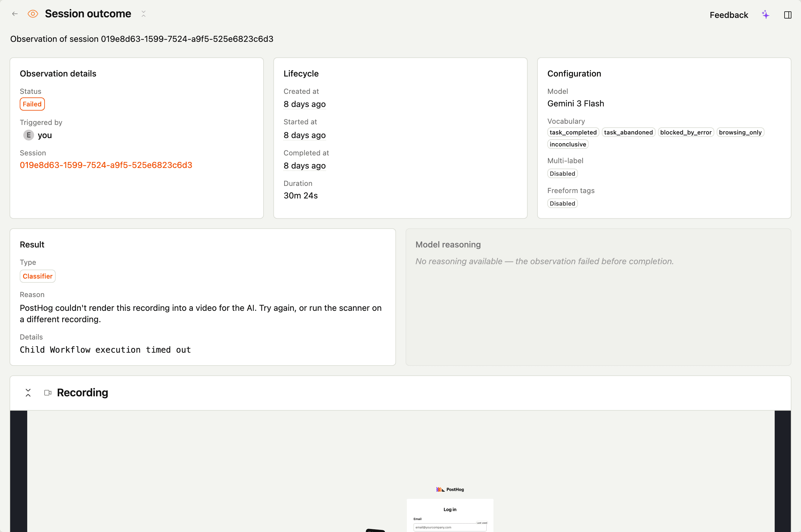This screenshot has width=801, height=532.
Task: Click the No reasoning available message
Action: [x=544, y=261]
